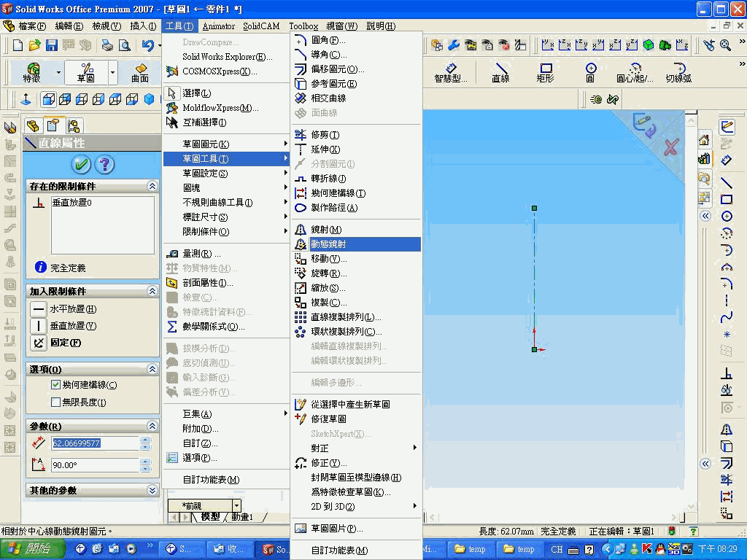Click the angle parameter spinner arrows
747x560 pixels.
click(x=146, y=465)
